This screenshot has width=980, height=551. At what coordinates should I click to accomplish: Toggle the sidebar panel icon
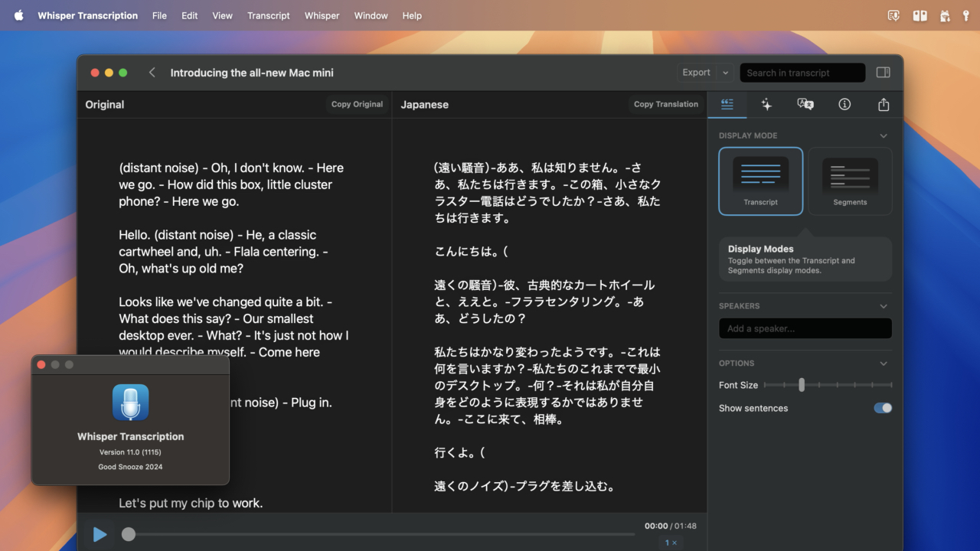tap(883, 73)
